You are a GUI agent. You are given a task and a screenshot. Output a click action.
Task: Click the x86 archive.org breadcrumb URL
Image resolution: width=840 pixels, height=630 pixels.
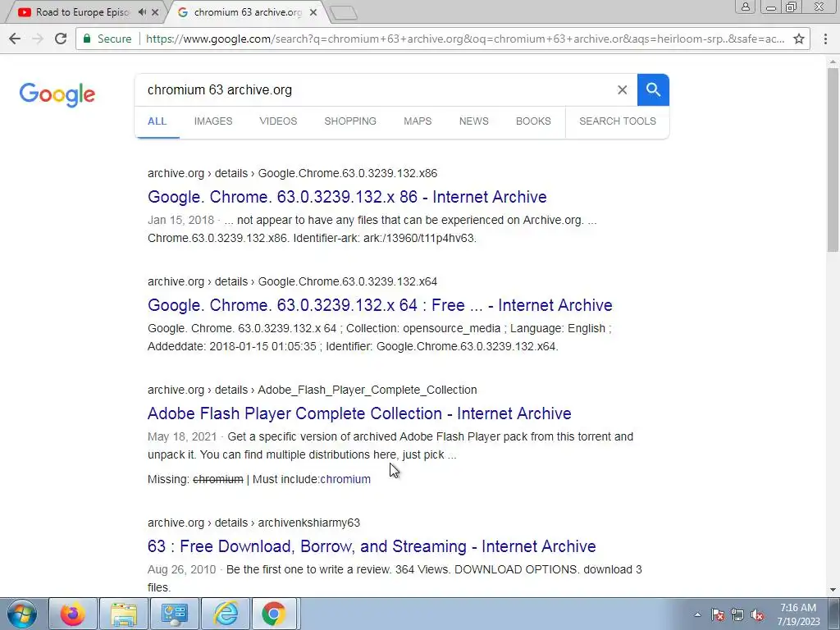click(293, 173)
